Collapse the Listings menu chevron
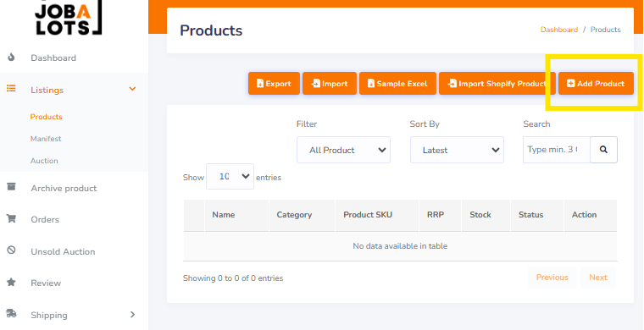Screen dimensions: 644x330 [x=132, y=89]
